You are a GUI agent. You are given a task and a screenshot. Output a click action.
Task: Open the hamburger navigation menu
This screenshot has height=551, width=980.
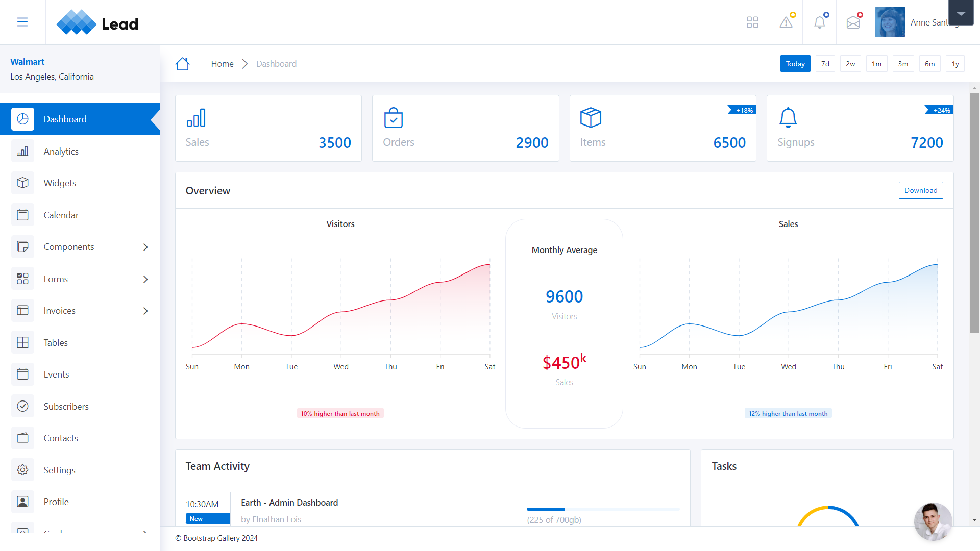coord(22,22)
